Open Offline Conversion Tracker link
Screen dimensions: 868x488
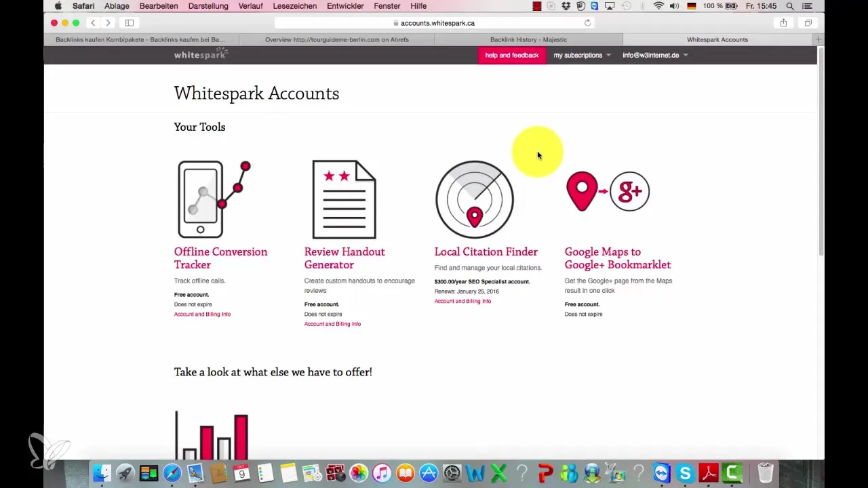[220, 258]
